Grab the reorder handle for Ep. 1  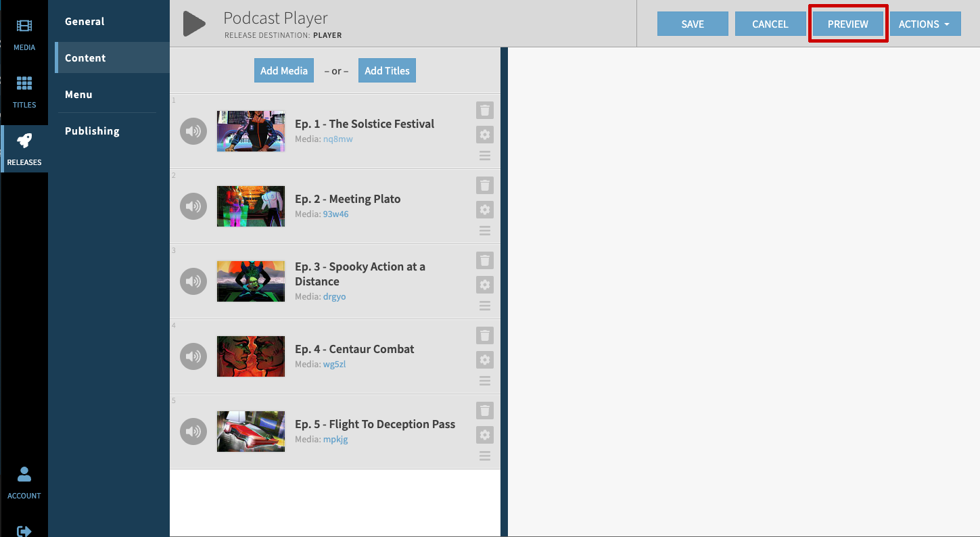click(x=484, y=156)
